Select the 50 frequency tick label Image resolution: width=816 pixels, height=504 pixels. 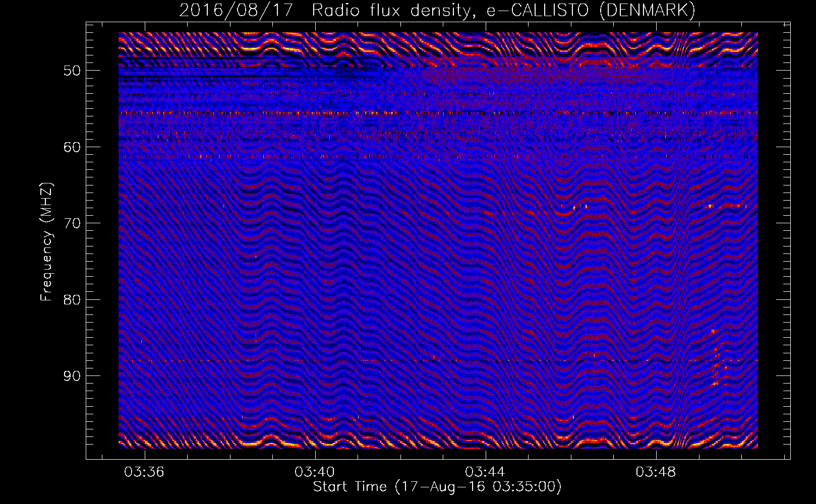(72, 70)
